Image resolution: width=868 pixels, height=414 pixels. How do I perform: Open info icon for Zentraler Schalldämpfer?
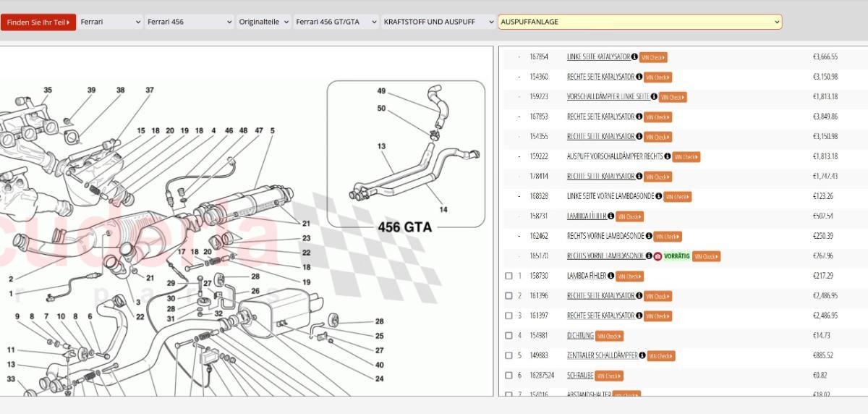coord(642,355)
